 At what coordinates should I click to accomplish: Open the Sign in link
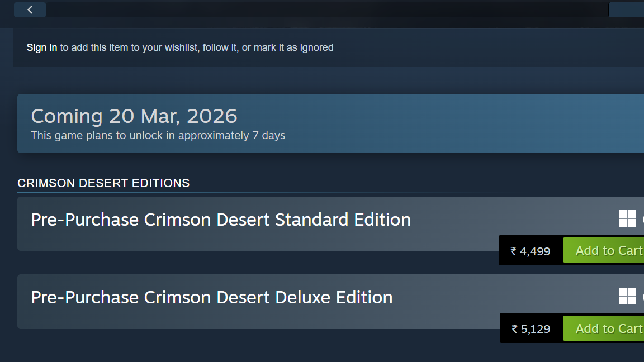(41, 47)
